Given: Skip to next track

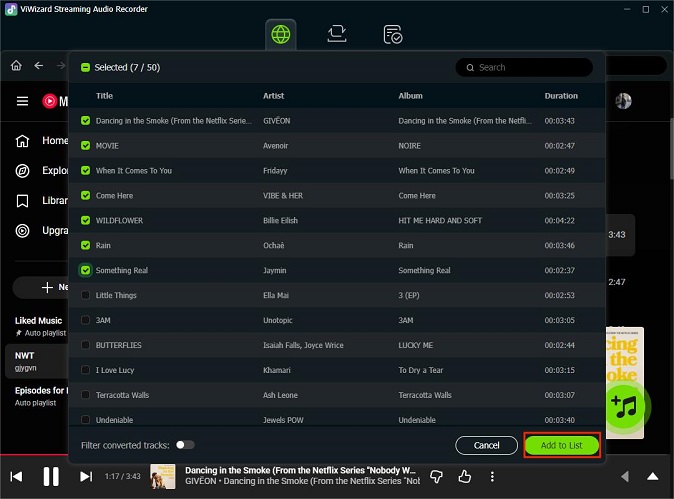Looking at the screenshot, I should [86, 476].
